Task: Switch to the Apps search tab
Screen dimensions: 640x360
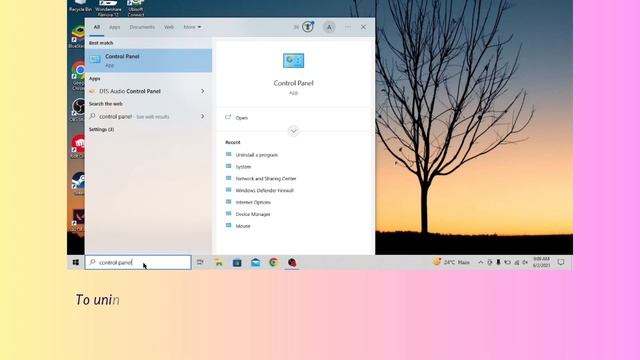Action: click(114, 27)
